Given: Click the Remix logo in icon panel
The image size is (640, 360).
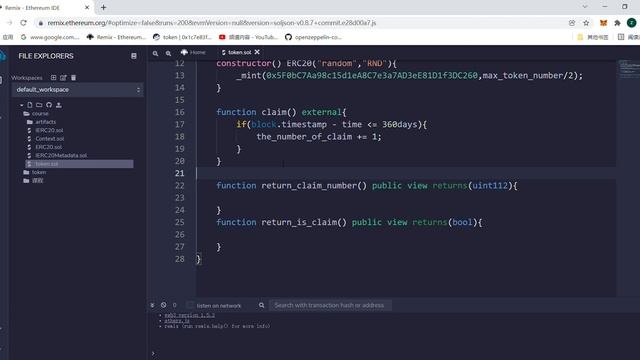Looking at the screenshot, I should tap(2, 56).
